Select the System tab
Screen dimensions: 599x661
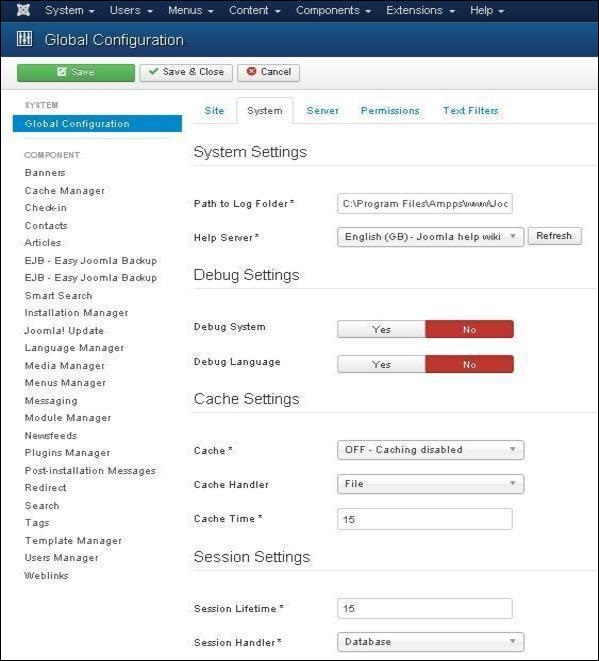point(265,111)
